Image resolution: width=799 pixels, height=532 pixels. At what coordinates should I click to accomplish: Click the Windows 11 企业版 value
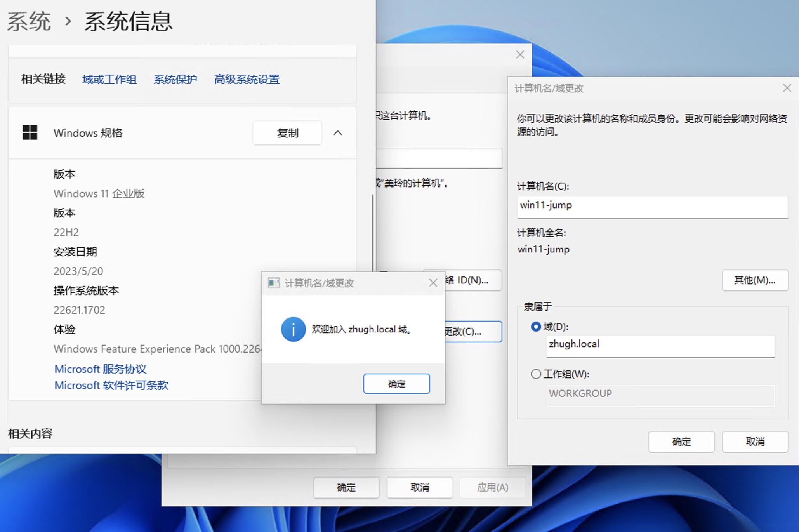pos(99,193)
